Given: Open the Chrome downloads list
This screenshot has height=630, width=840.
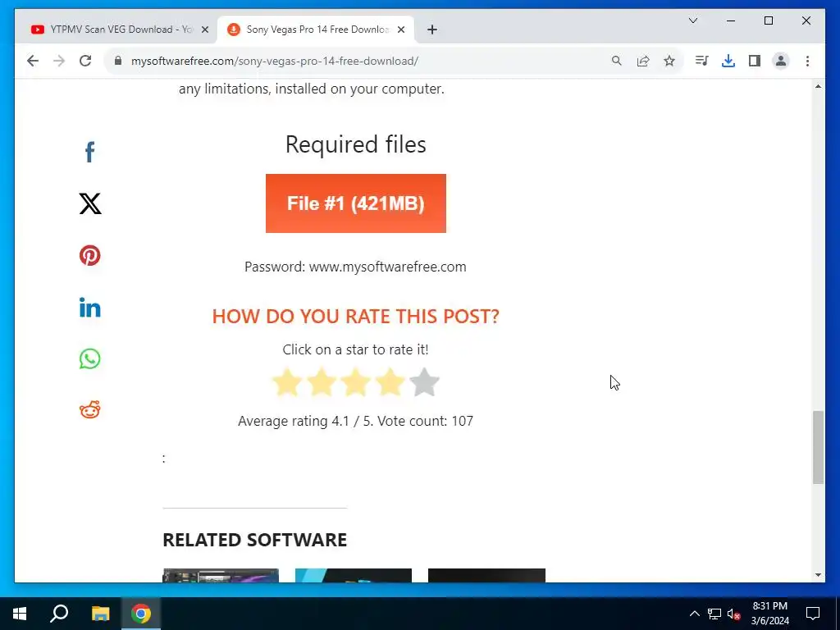Looking at the screenshot, I should point(728,61).
